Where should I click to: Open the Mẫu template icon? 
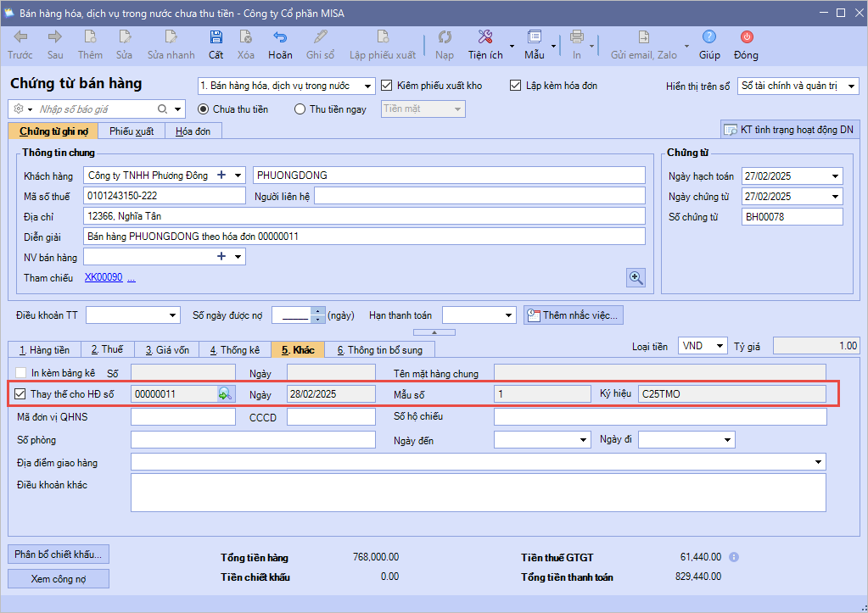[x=535, y=37]
